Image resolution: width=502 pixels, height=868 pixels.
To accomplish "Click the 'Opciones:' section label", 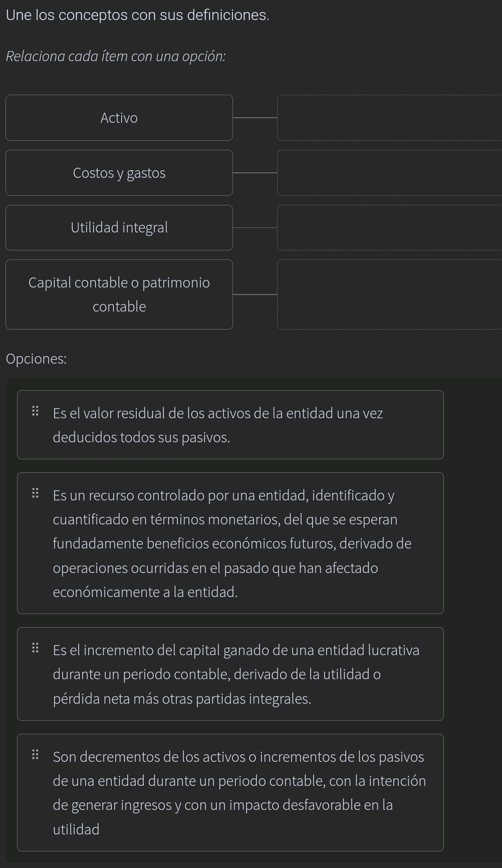I will pyautogui.click(x=36, y=358).
